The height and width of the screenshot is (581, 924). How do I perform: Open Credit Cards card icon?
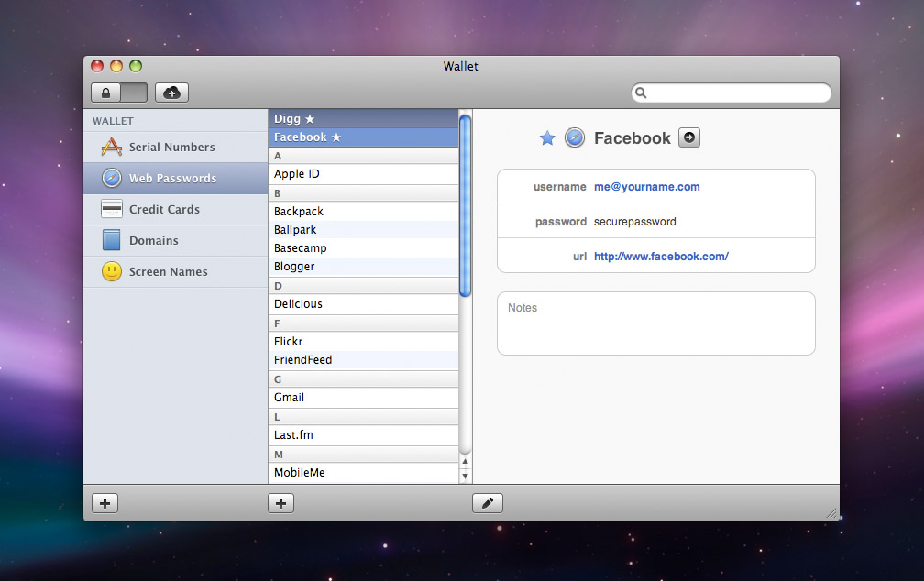coord(112,209)
